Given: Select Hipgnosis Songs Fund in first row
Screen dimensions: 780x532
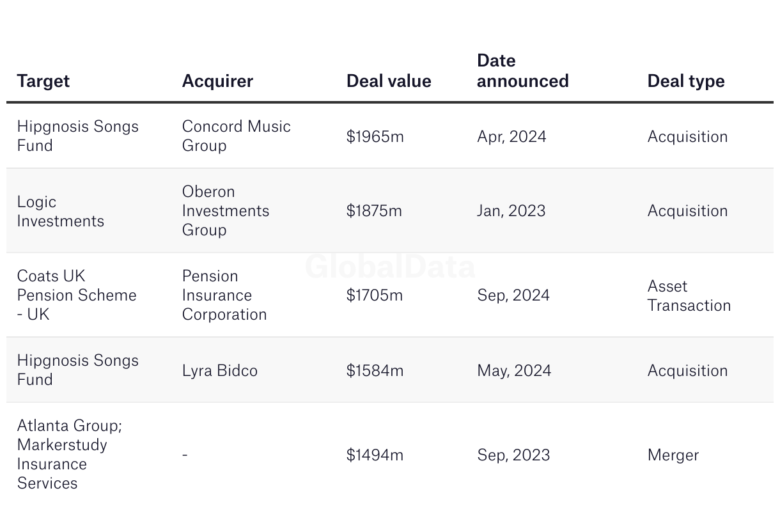Looking at the screenshot, I should point(77,136).
